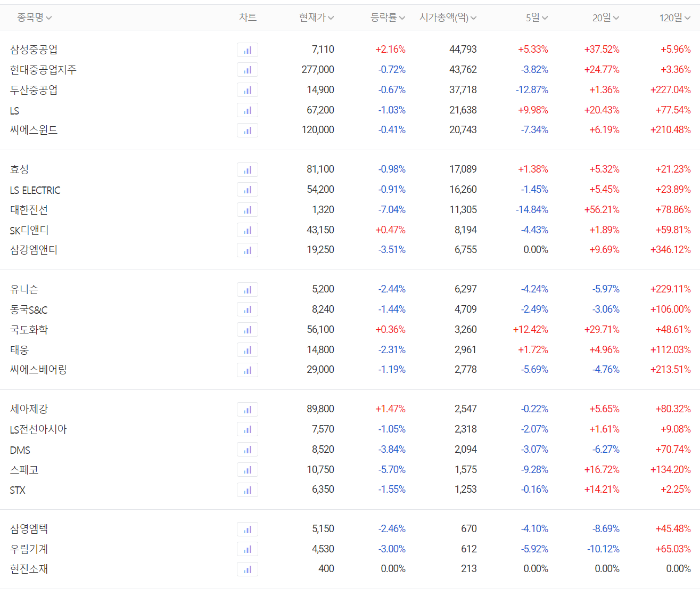Sort by 종목명 column header
The height and width of the screenshot is (595, 700).
coord(34,18)
